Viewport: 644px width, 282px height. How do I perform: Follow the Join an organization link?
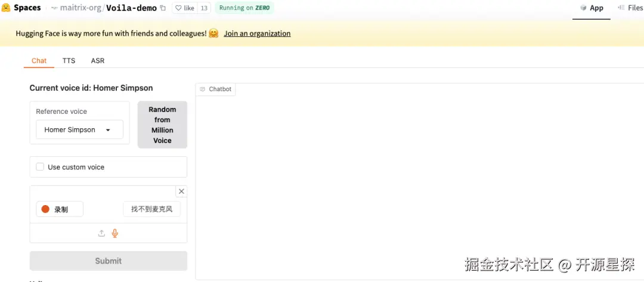pos(257,33)
